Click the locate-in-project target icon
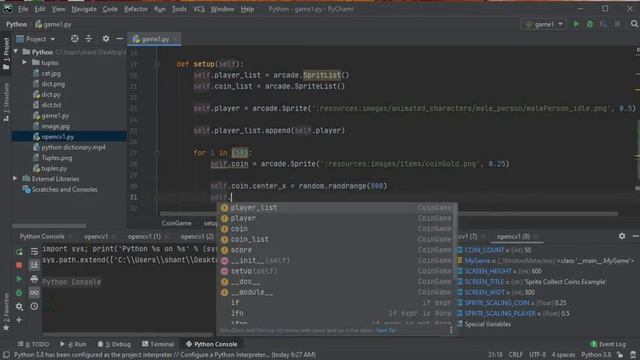Image resolution: width=640 pixels, height=360 pixels. [75, 39]
